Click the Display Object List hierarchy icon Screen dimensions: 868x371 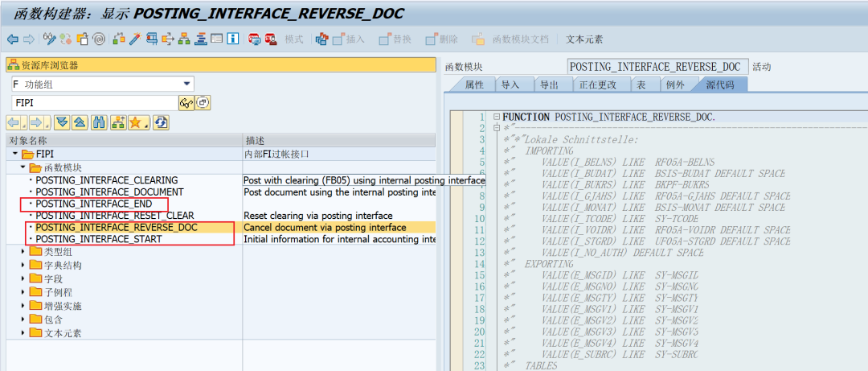(184, 39)
